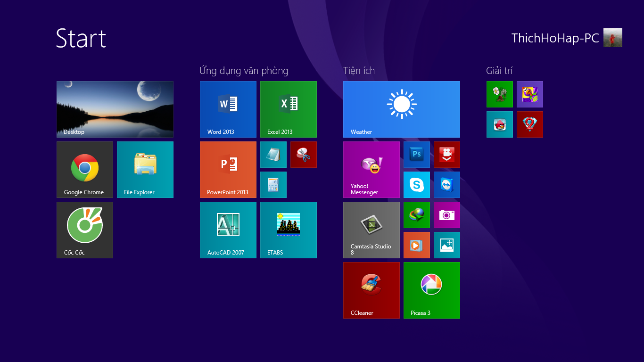Select the "Giải trí" group title
The image size is (644, 362).
pyautogui.click(x=499, y=71)
